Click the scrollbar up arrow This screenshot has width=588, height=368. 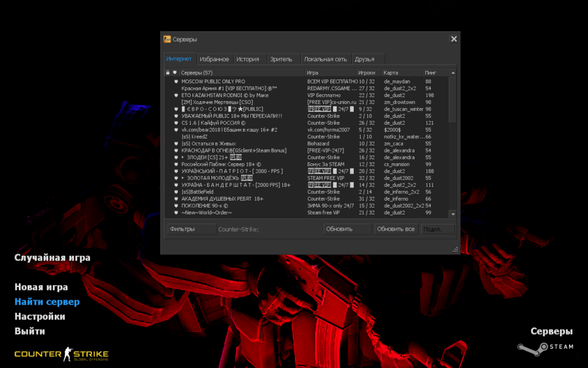(x=452, y=72)
